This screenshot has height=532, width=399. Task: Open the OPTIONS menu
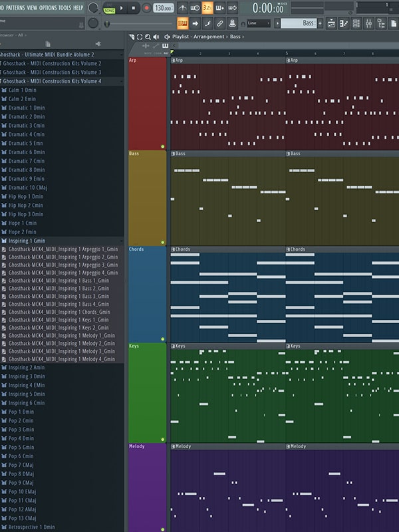(48, 8)
